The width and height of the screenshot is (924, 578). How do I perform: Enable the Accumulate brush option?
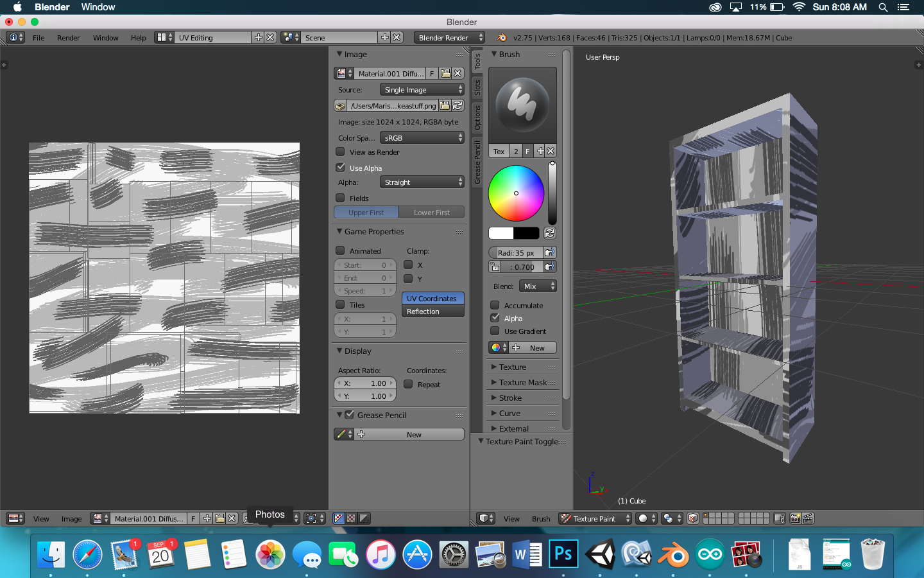pos(495,306)
